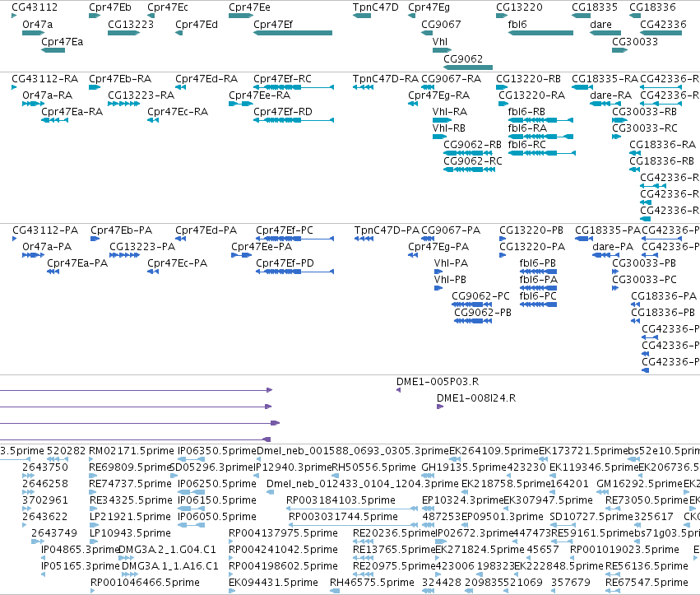Select the Cpr47Ee-RA transcript
The image size is (700, 595).
click(x=241, y=104)
